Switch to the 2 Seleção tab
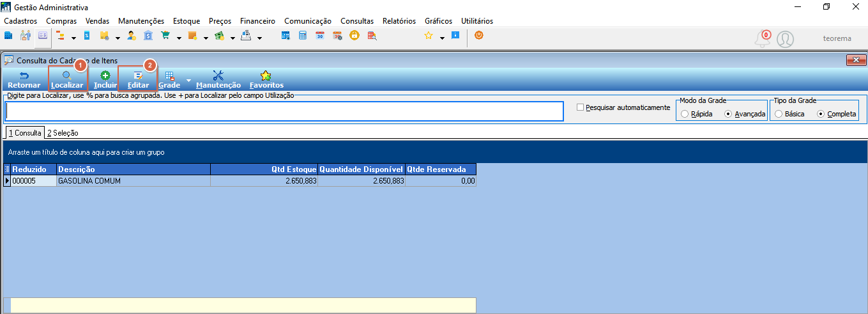Screen dimensions: 868x314 (63, 133)
